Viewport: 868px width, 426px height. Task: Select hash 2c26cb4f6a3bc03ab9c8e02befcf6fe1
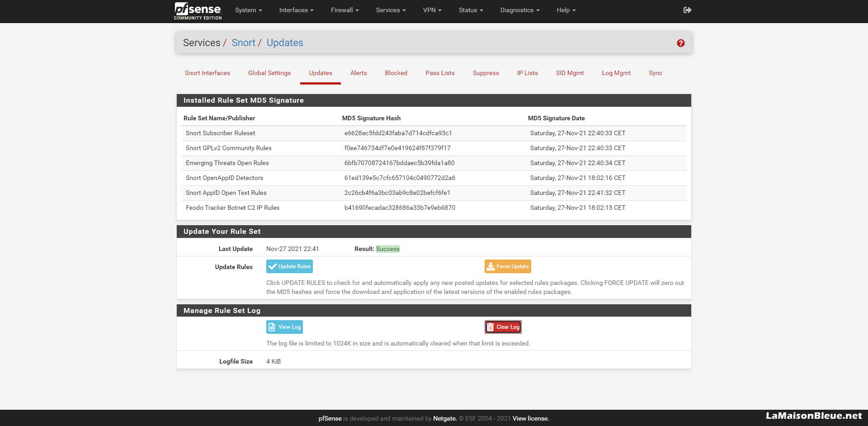pos(397,193)
